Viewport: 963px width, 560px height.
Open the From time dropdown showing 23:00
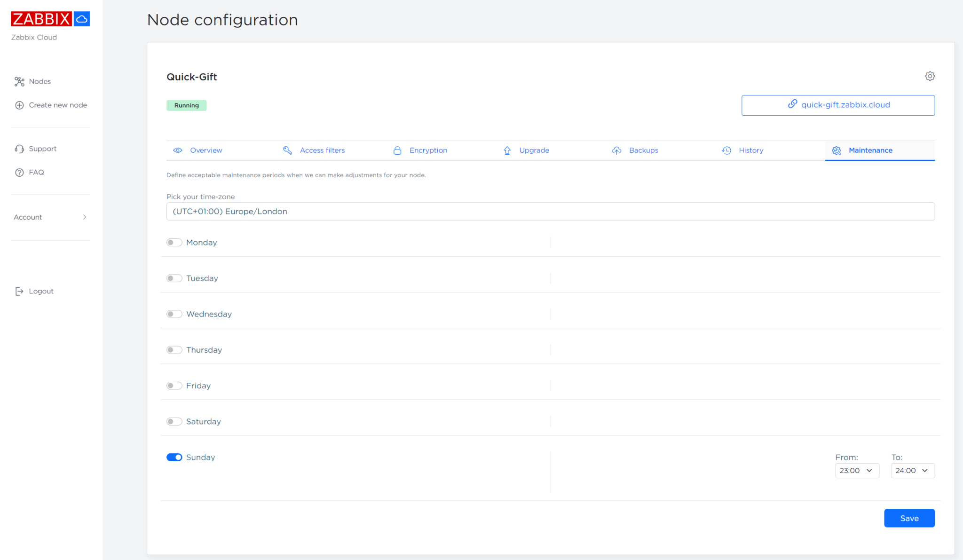coord(857,470)
